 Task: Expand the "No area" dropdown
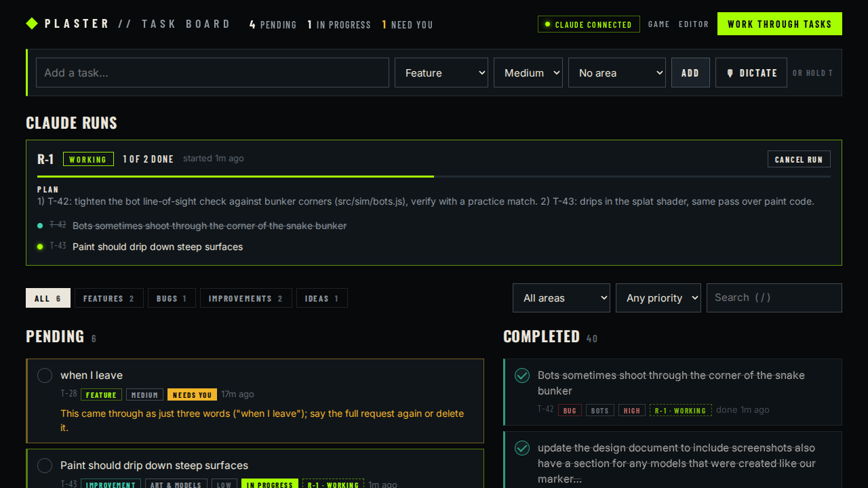click(x=617, y=73)
